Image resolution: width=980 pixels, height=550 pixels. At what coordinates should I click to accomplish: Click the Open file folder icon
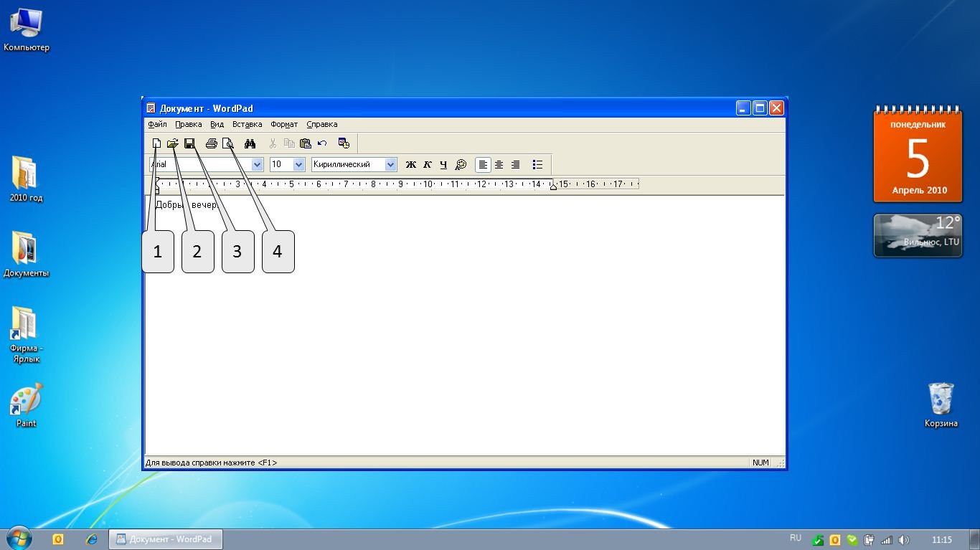pos(172,143)
